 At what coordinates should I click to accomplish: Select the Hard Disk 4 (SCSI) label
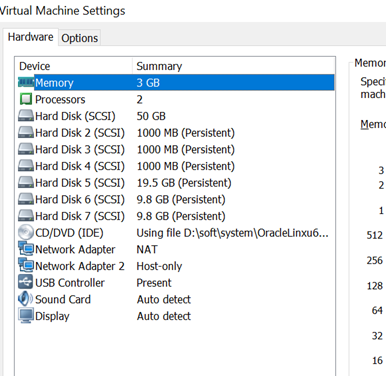click(80, 166)
